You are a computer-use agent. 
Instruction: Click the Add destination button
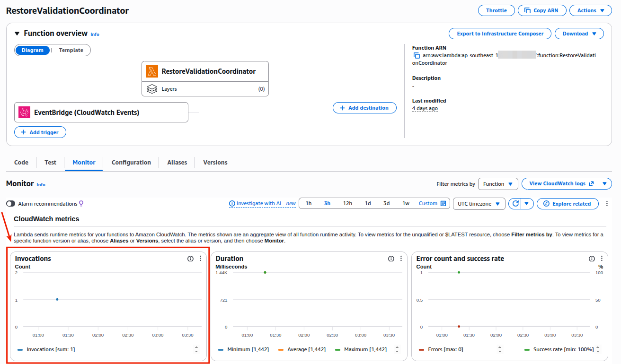tap(364, 108)
